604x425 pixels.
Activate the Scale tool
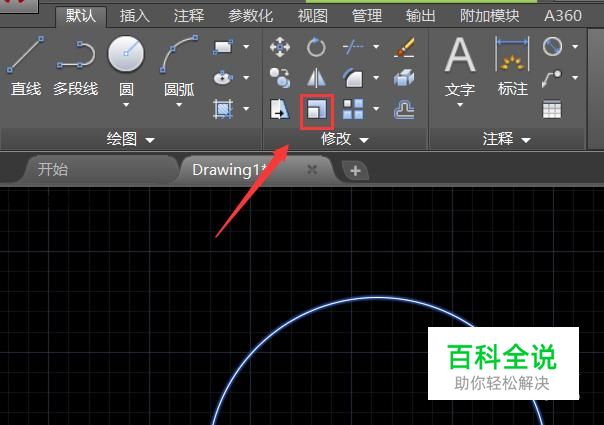point(317,109)
